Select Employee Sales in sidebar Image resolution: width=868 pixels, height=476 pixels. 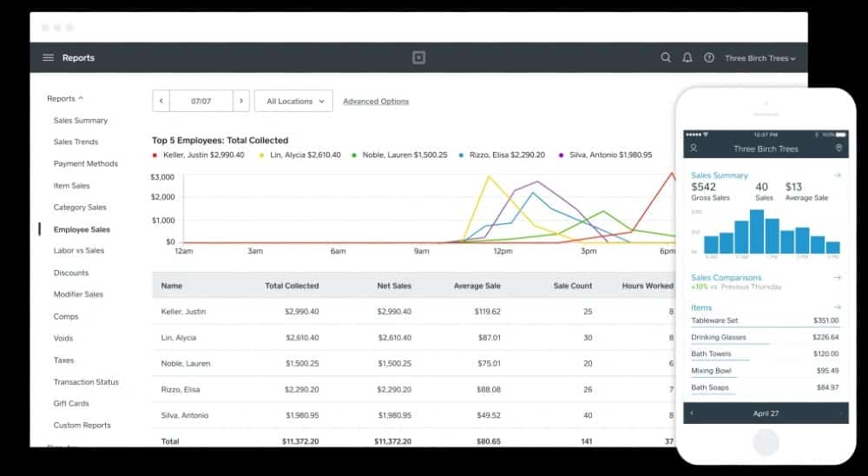click(x=82, y=229)
